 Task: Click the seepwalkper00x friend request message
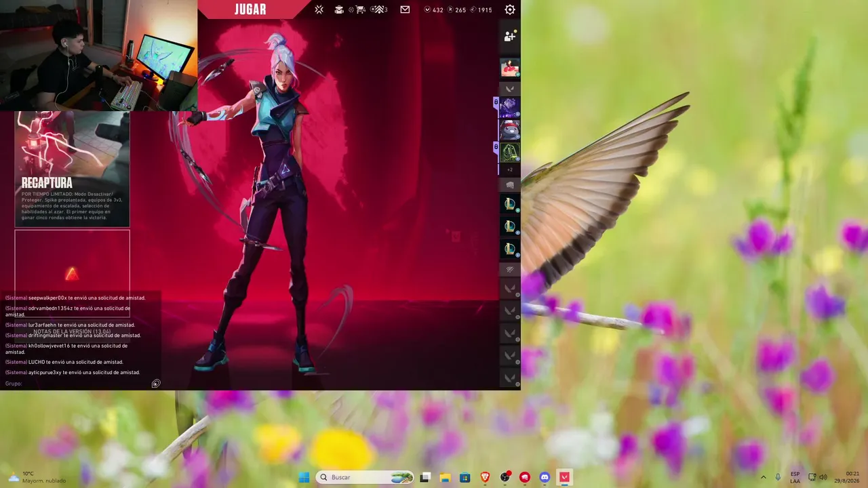75,298
